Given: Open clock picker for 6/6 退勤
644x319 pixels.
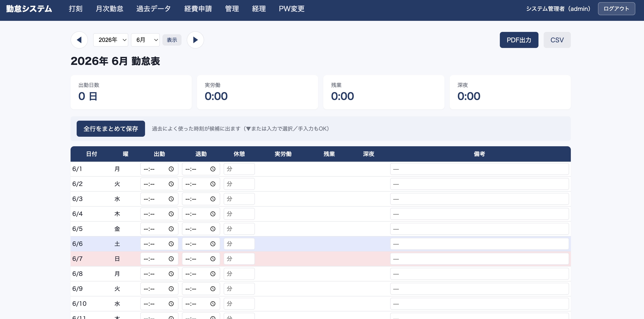Looking at the screenshot, I should tap(213, 244).
